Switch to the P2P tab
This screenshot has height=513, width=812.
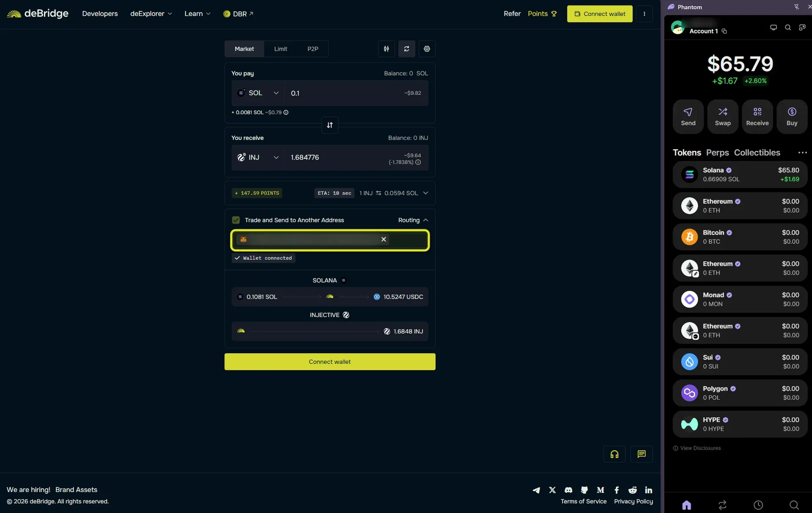tap(313, 49)
